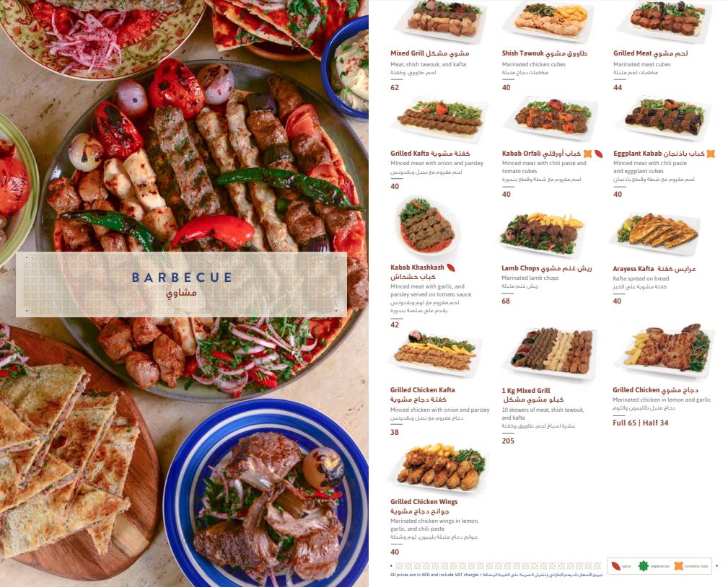
Task: Open the 1 Kg Mixed Grill photo
Action: pyautogui.click(x=550, y=353)
